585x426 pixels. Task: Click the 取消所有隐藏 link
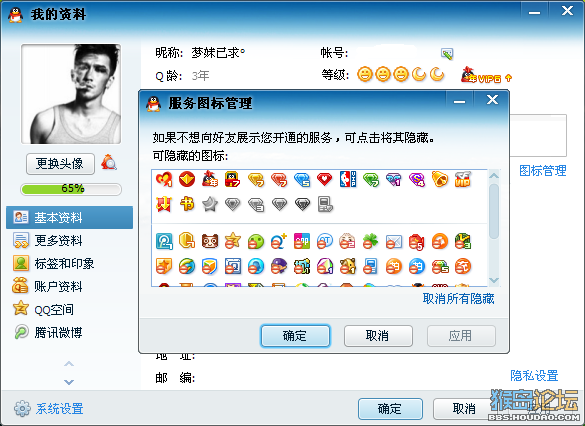pos(458,298)
